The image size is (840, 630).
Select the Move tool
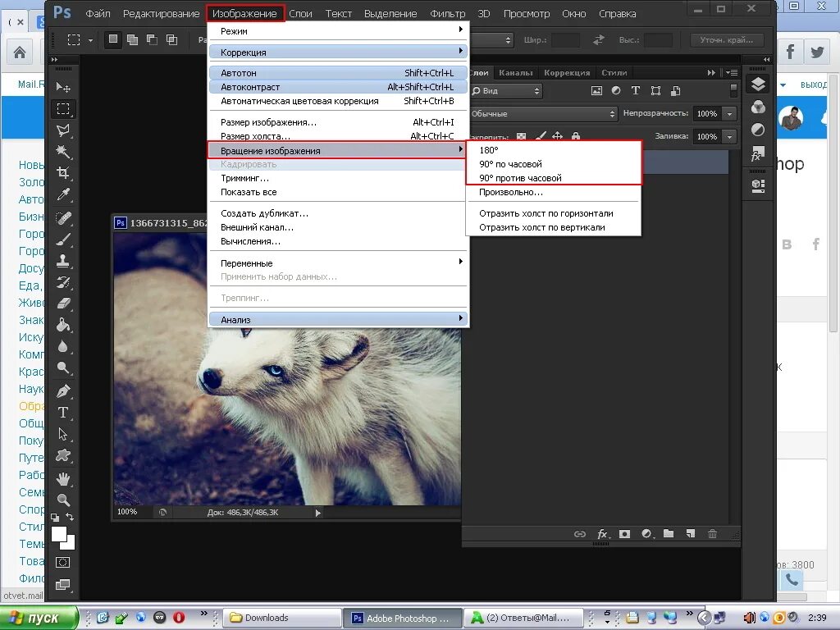coord(63,87)
